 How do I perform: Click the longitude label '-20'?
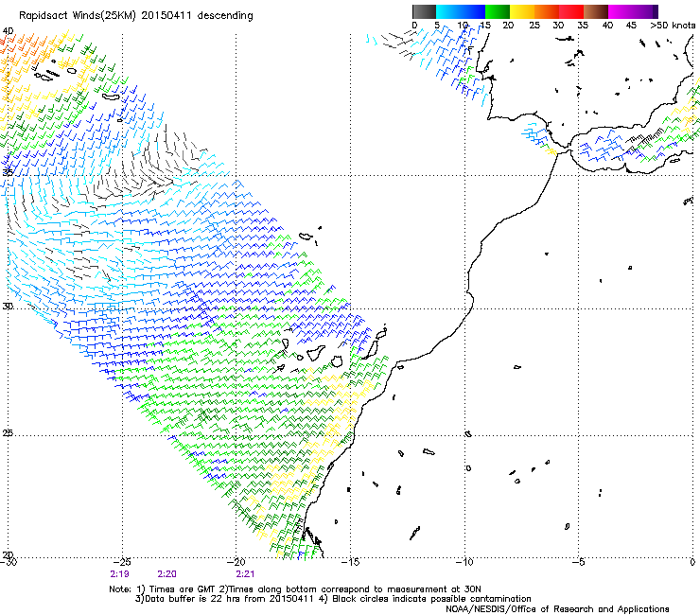pos(236,562)
